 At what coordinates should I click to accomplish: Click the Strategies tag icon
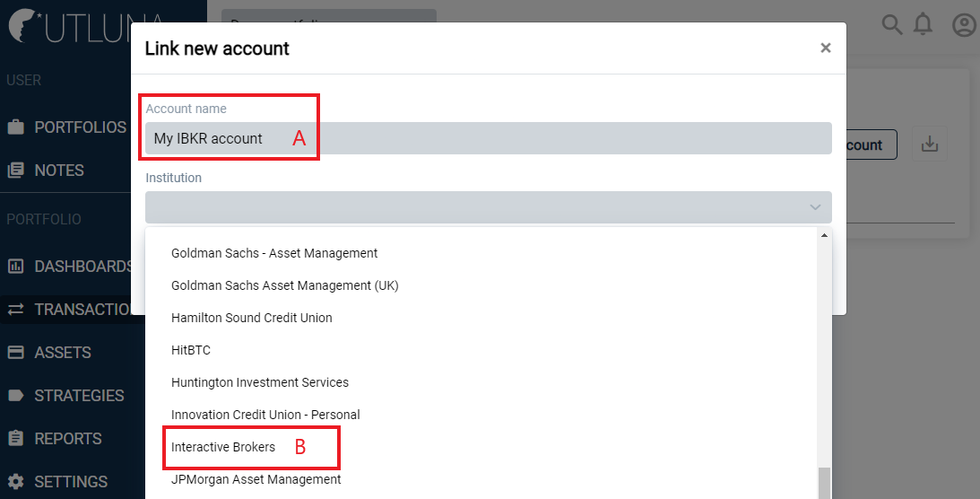tap(15, 396)
